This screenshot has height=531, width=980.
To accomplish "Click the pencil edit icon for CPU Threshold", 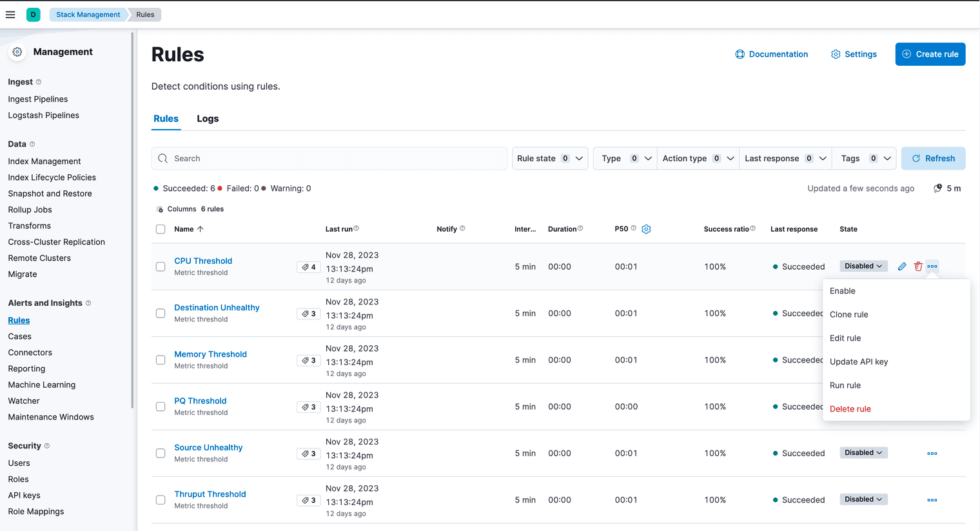I will point(902,266).
